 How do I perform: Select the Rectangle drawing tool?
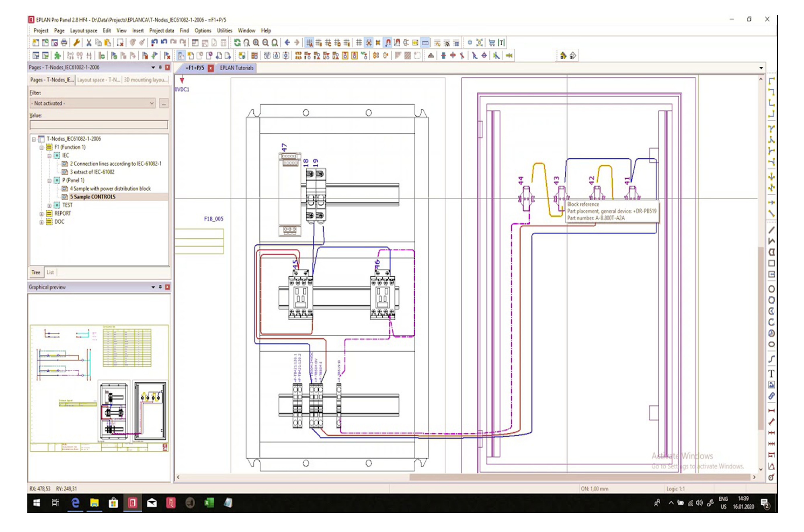(x=771, y=262)
